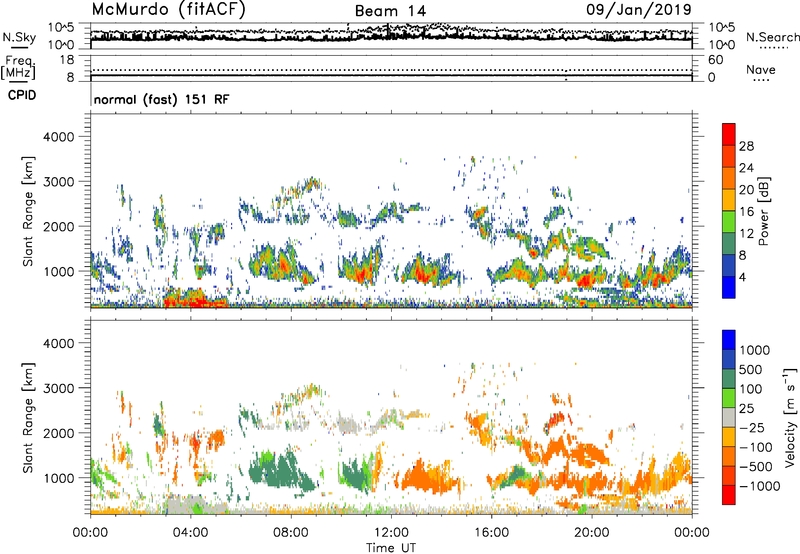
Task: Click the dotted line sample beneath the 'N.Search' label
Action: click(774, 48)
